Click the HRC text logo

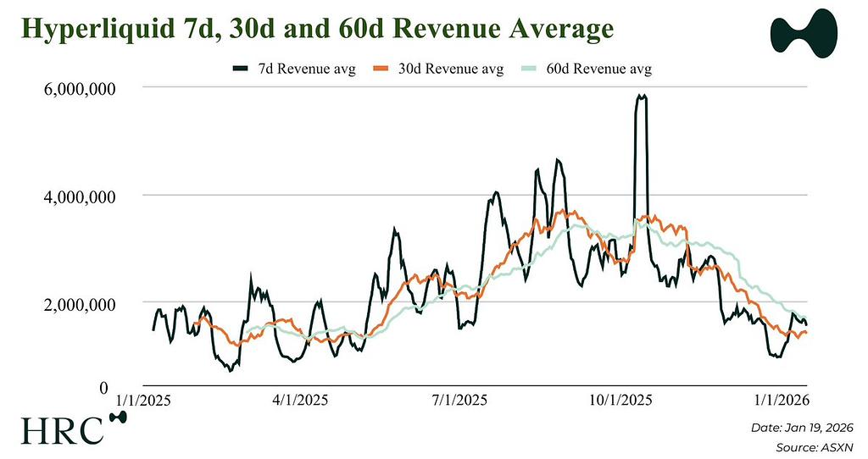point(62,429)
